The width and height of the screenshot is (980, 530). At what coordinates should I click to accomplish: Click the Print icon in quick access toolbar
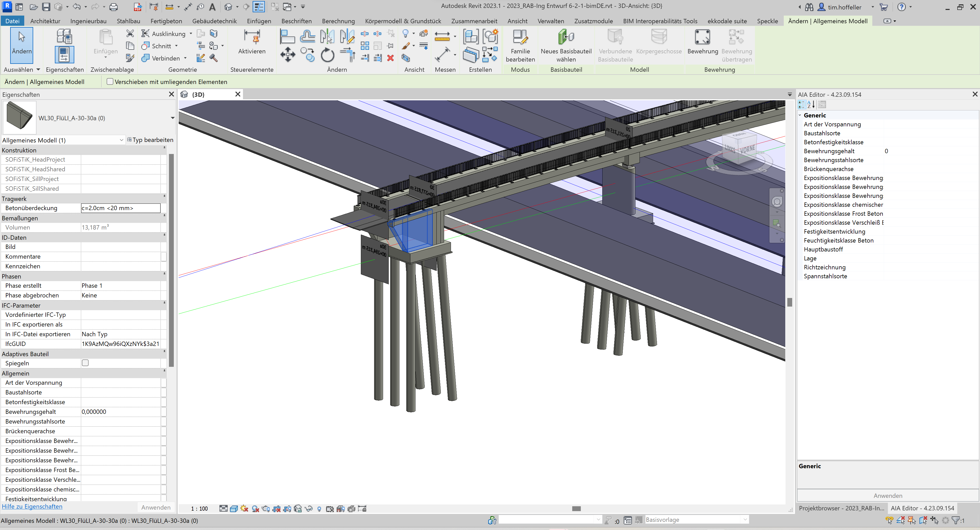click(x=113, y=7)
